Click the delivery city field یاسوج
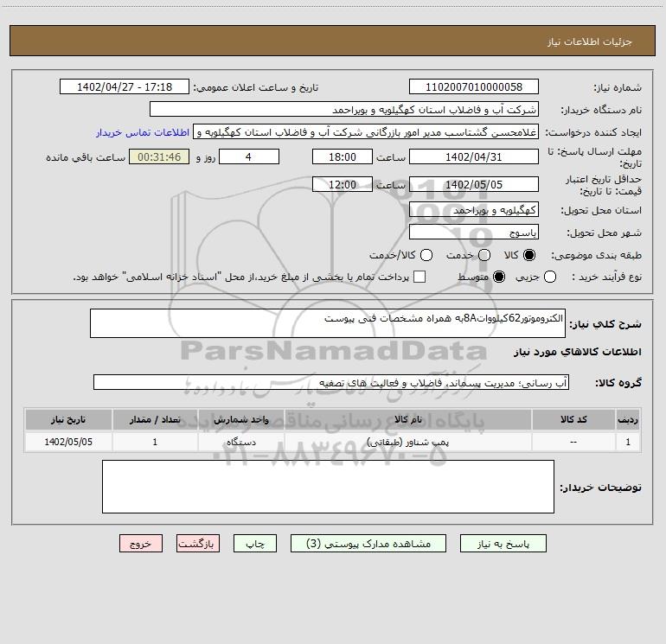 [474, 232]
